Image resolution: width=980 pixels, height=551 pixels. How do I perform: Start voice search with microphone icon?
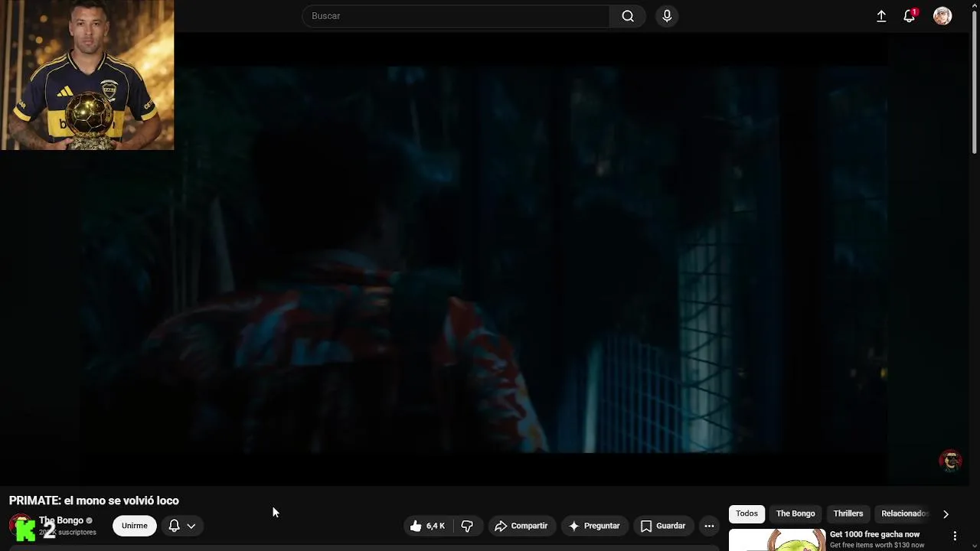[x=667, y=16]
